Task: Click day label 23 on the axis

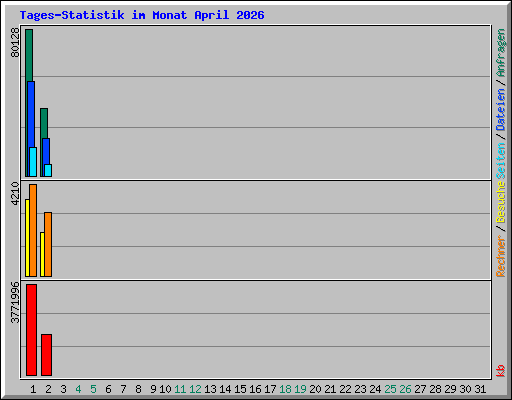Action: [x=360, y=389]
